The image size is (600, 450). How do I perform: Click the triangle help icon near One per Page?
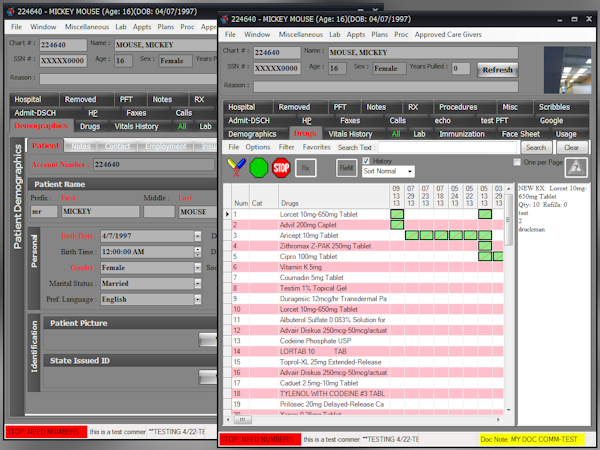coord(577,167)
